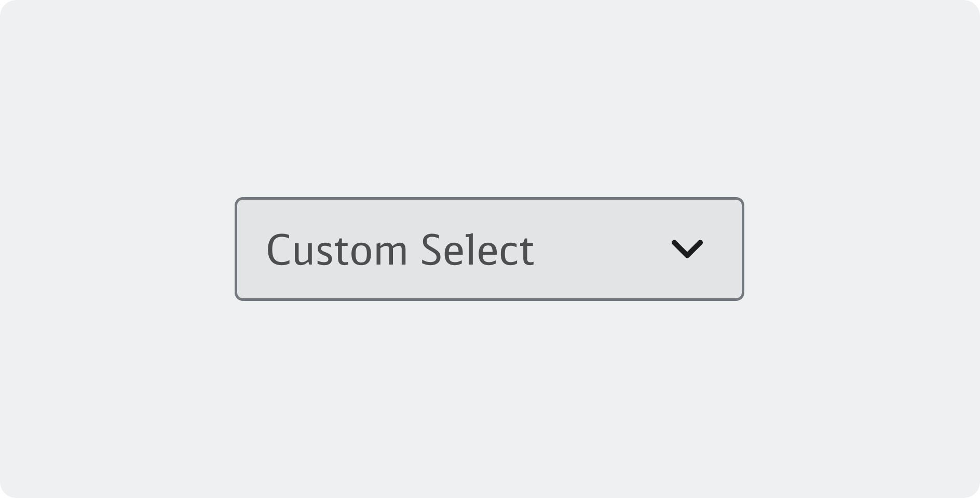This screenshot has width=980, height=498.
Task: Toggle the Custom Select list open
Action: coord(489,249)
